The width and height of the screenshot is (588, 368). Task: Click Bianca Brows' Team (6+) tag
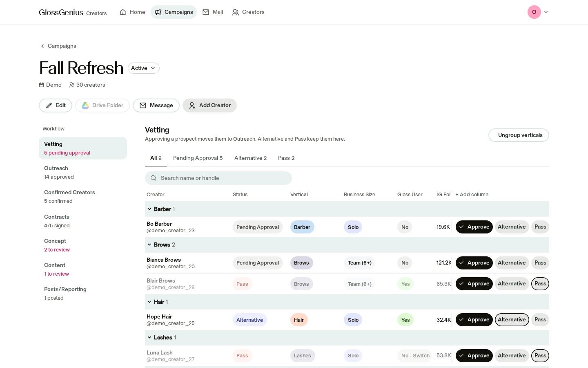pyautogui.click(x=359, y=263)
